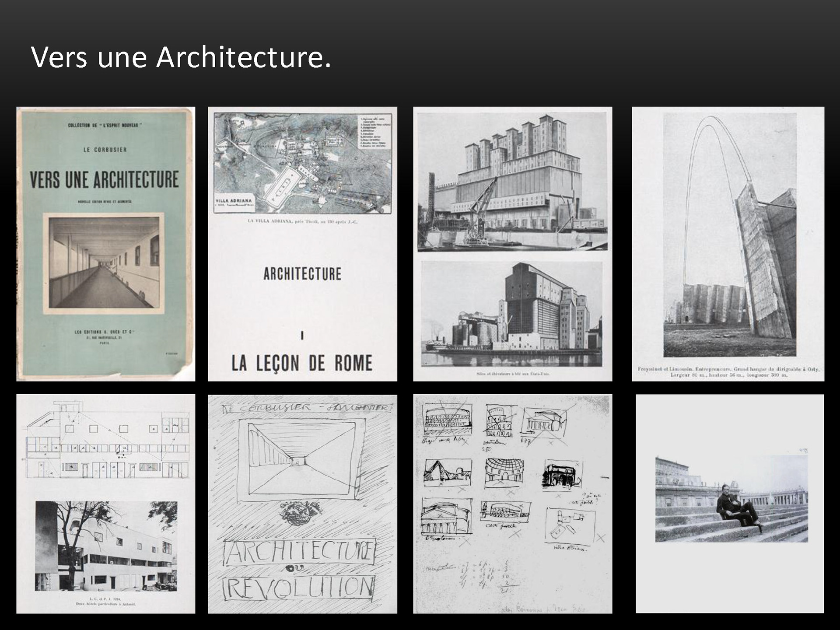Click the corridor photo inside book cover
This screenshot has width=840, height=630.
coord(104,263)
